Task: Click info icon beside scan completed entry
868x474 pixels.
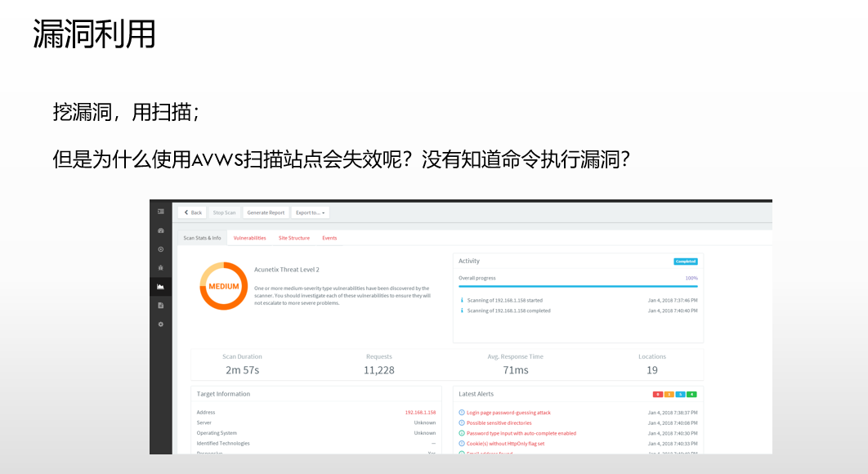Action: (x=462, y=311)
